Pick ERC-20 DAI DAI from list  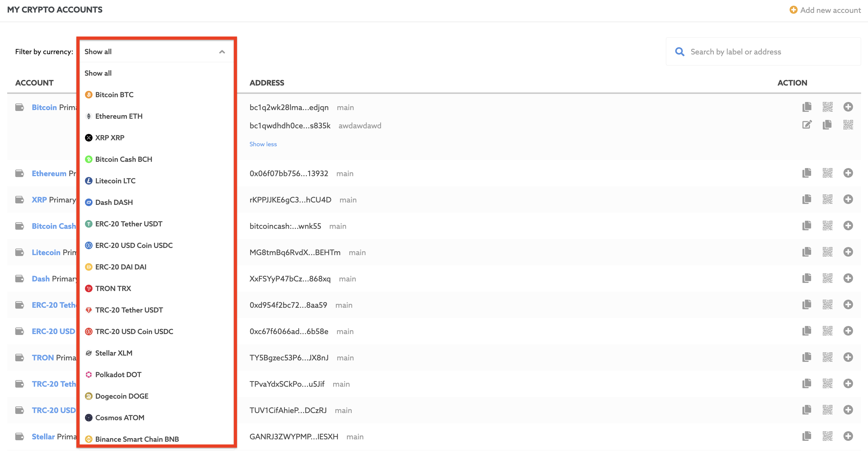pyautogui.click(x=156, y=267)
